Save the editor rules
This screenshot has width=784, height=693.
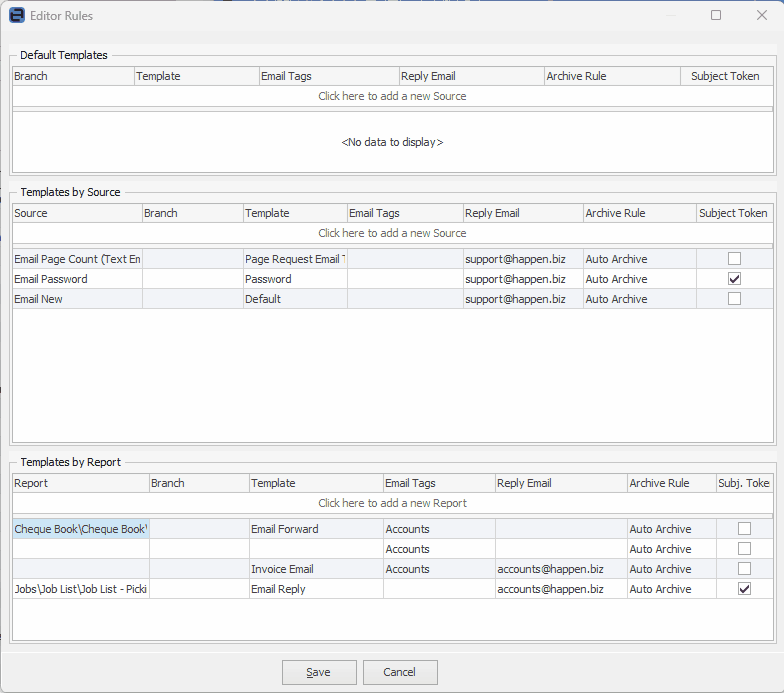[x=319, y=672]
